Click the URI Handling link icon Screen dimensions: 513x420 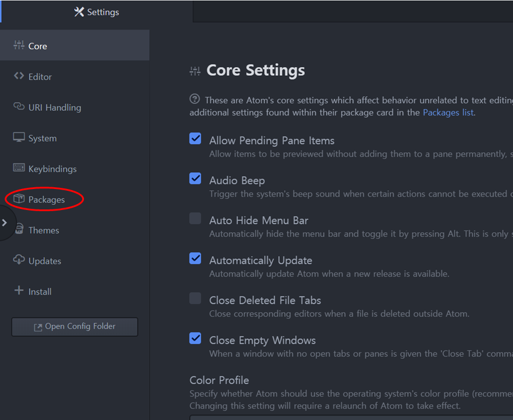pos(19,107)
